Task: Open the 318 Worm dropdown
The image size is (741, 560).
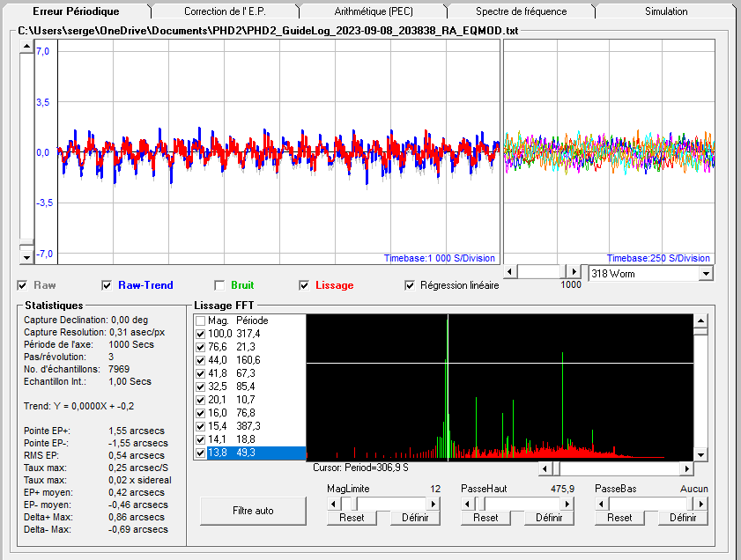Action: pyautogui.click(x=705, y=274)
